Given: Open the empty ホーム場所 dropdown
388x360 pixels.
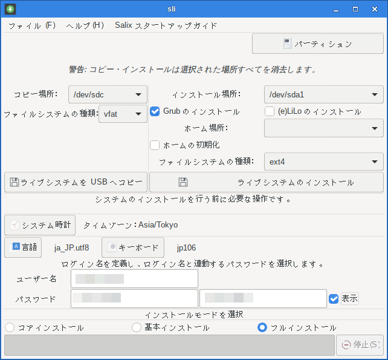Looking at the screenshot, I should coord(324,128).
